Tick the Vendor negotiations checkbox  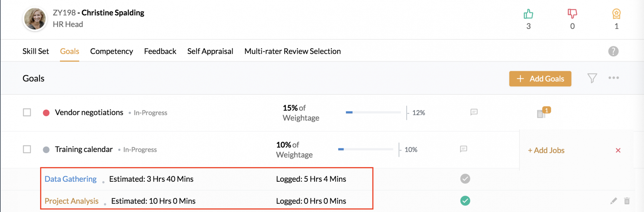pos(27,112)
